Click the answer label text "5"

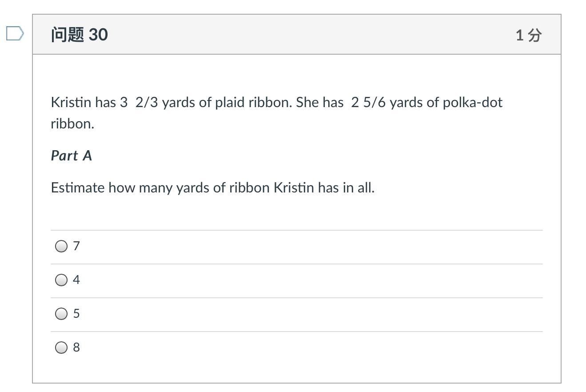click(x=76, y=313)
